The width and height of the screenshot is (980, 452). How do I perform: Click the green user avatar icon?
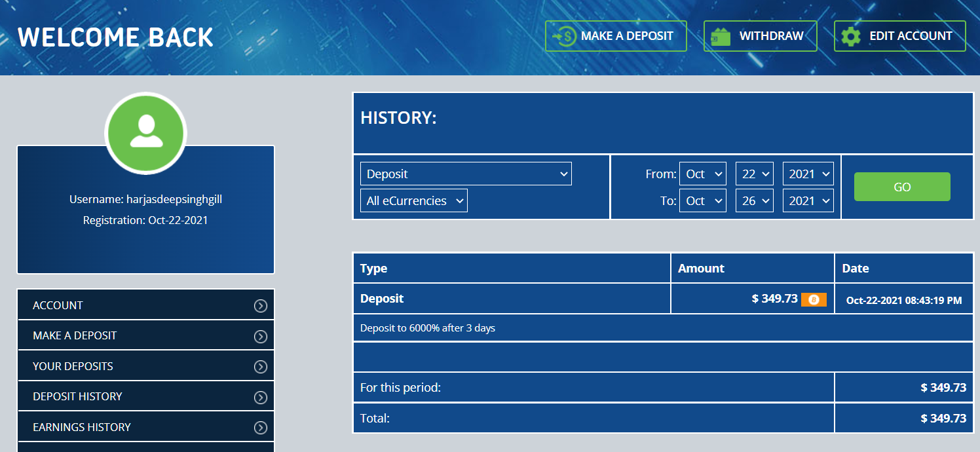point(146,132)
